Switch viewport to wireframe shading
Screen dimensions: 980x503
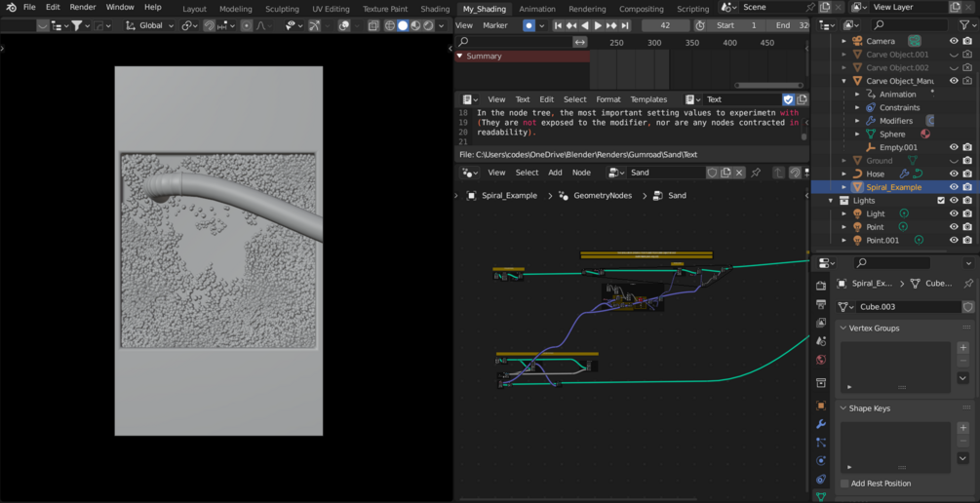(x=390, y=25)
